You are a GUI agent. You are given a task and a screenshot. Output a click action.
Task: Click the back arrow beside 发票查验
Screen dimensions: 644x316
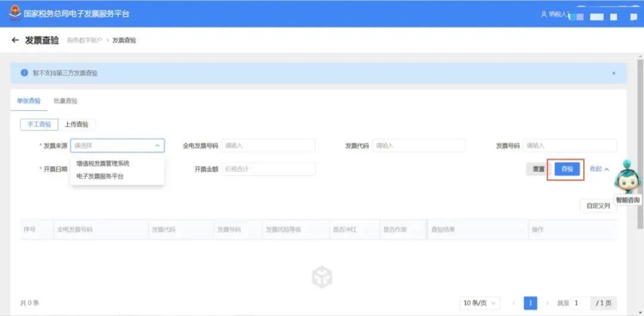[16, 41]
